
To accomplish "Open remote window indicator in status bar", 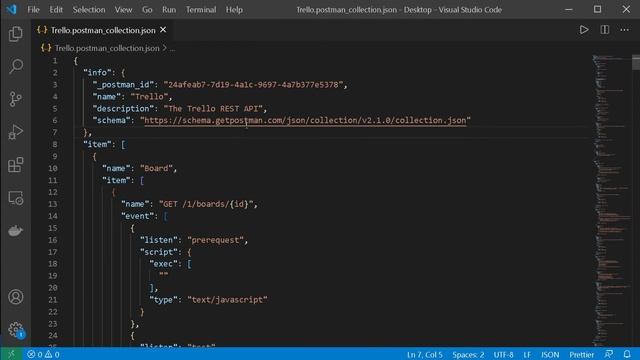I will pyautogui.click(x=11, y=354).
